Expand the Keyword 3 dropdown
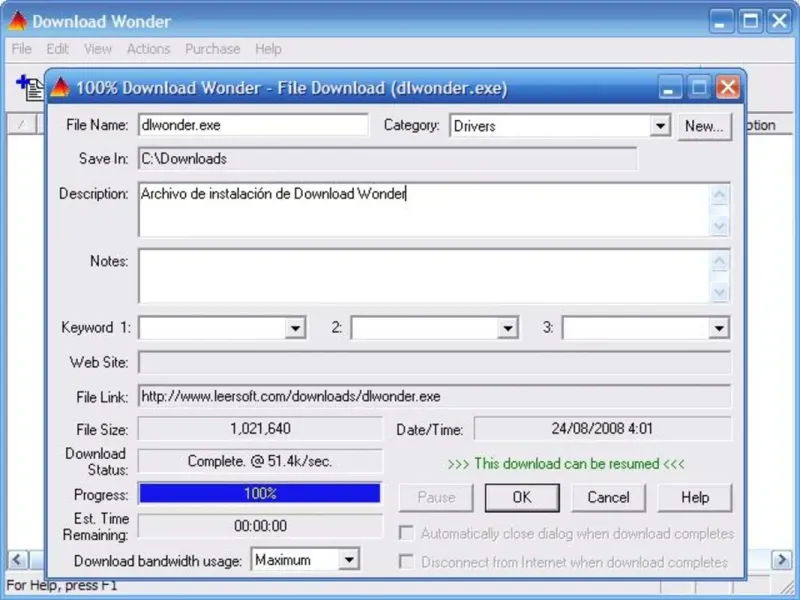The height and width of the screenshot is (600, 800). point(719,328)
